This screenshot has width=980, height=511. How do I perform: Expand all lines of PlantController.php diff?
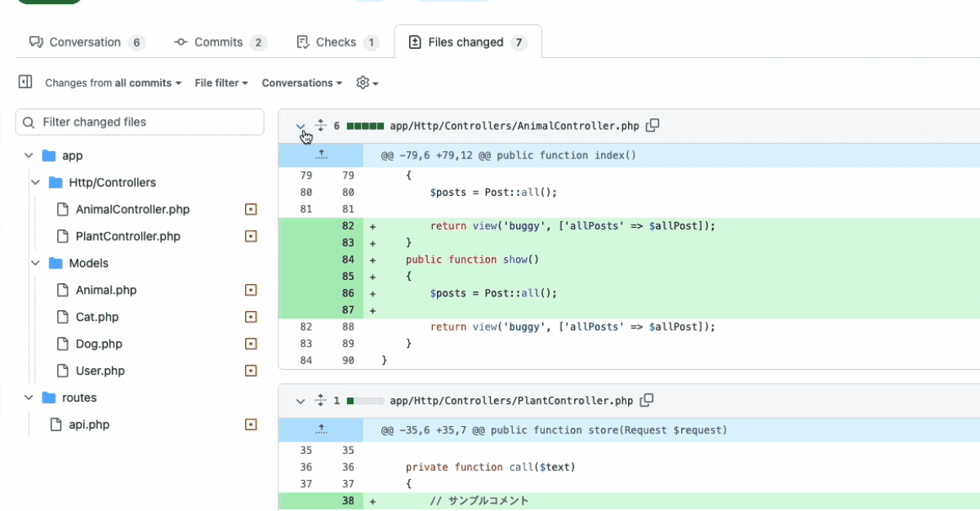click(321, 401)
